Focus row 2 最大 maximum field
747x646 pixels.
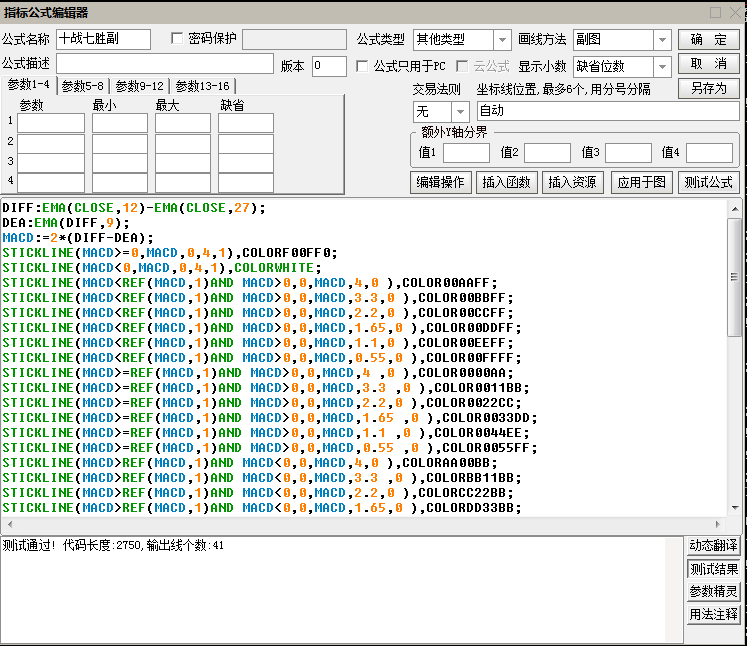coord(183,143)
